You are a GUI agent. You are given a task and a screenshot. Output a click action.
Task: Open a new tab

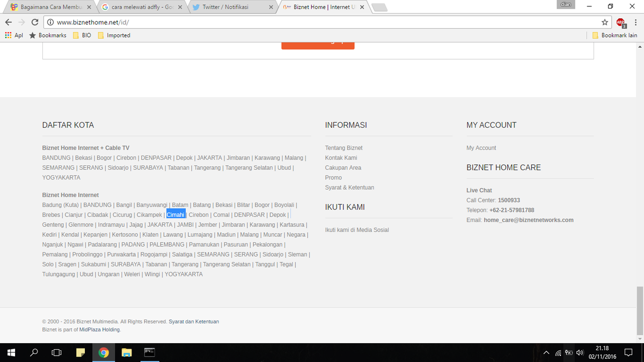379,8
